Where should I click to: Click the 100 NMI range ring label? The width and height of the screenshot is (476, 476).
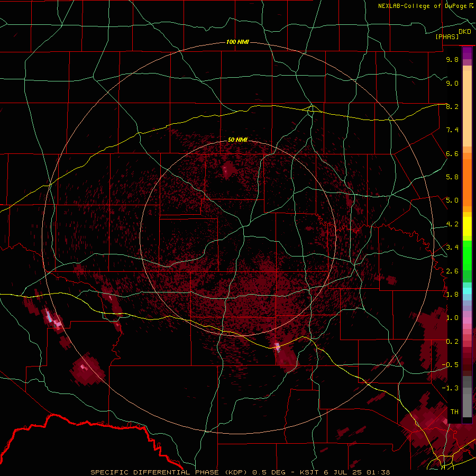[237, 42]
